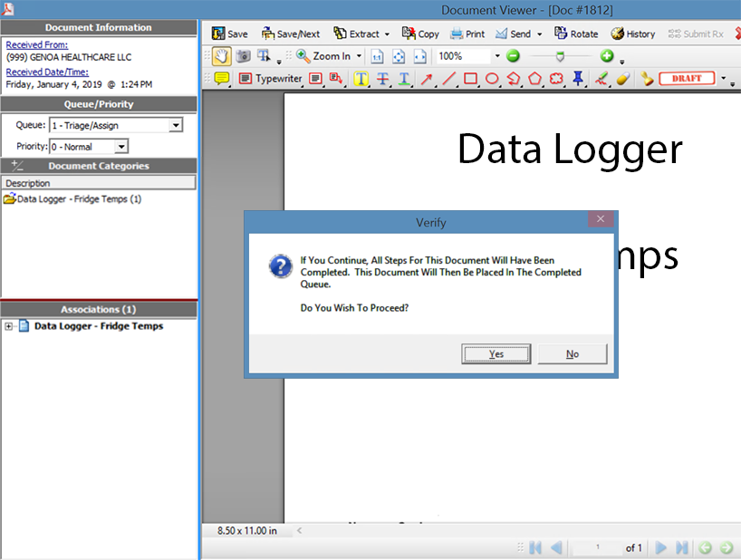Click the Snapshot camera tool
741x560 pixels.
tap(243, 56)
